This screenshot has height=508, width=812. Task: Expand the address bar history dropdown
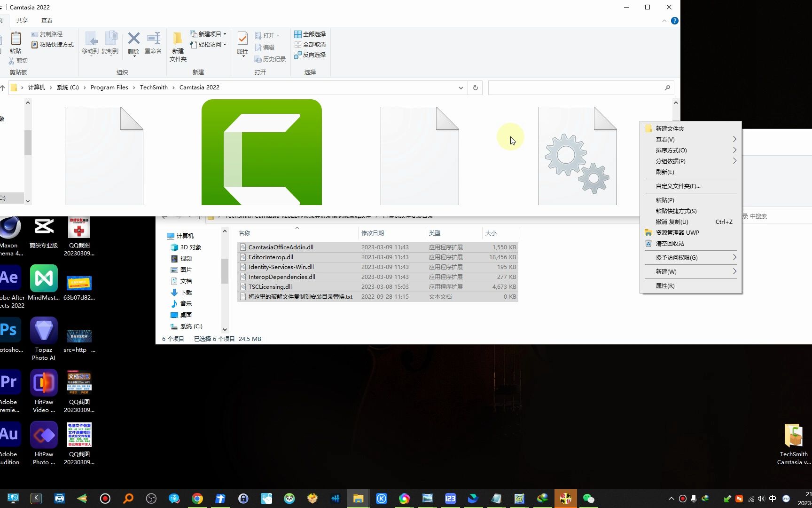[461, 88]
